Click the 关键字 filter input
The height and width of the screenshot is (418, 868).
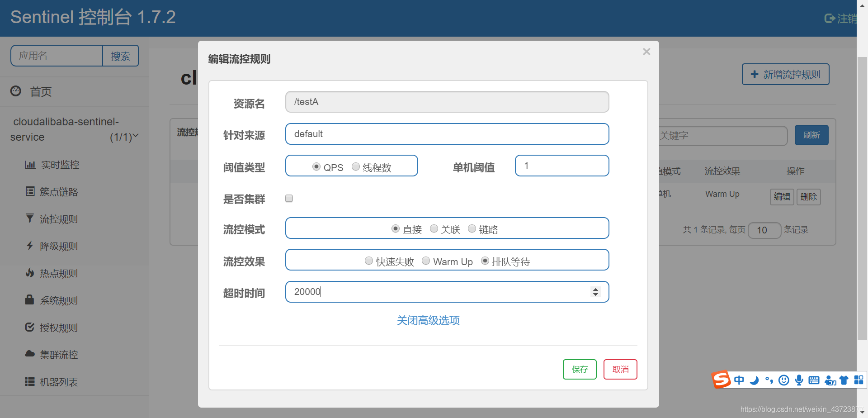[723, 135]
